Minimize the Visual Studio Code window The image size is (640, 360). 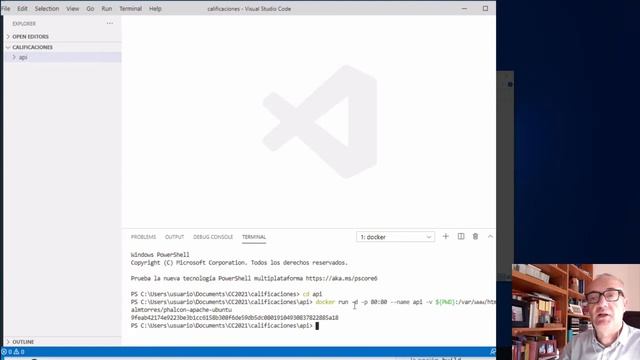[464, 9]
